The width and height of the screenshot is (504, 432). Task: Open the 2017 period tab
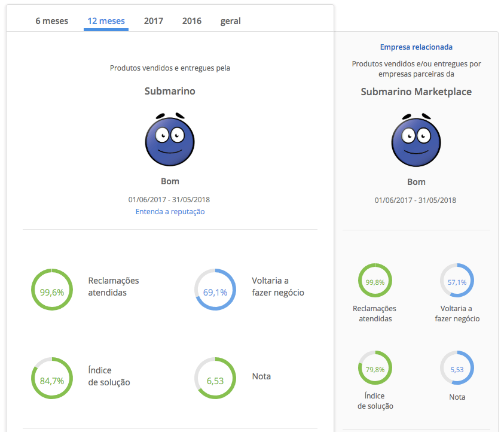pos(154,21)
